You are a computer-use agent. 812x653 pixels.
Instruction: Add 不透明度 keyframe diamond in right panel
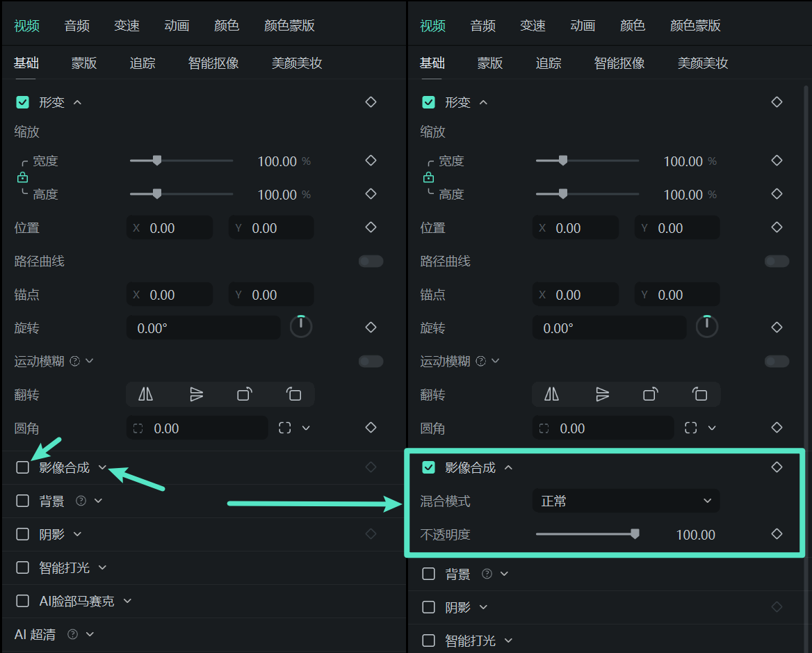pyautogui.click(x=777, y=534)
